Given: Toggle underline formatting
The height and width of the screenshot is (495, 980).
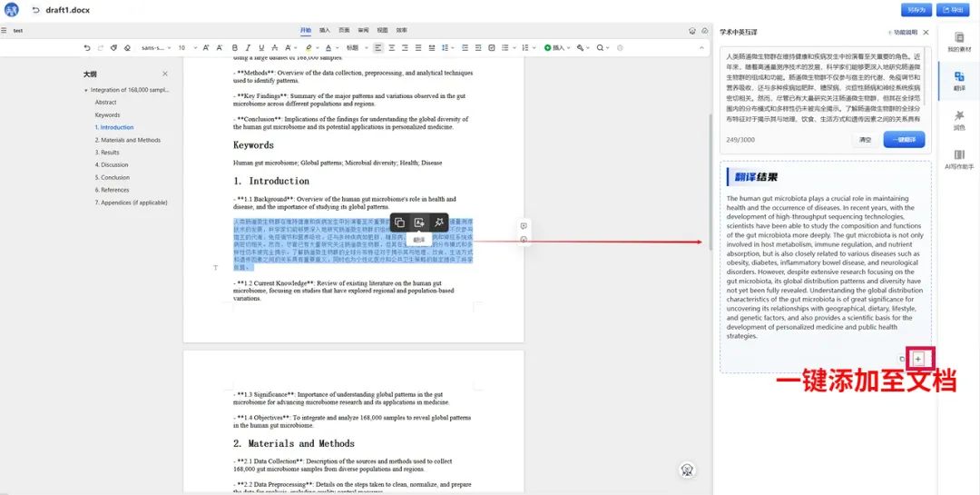Looking at the screenshot, I should (x=261, y=47).
